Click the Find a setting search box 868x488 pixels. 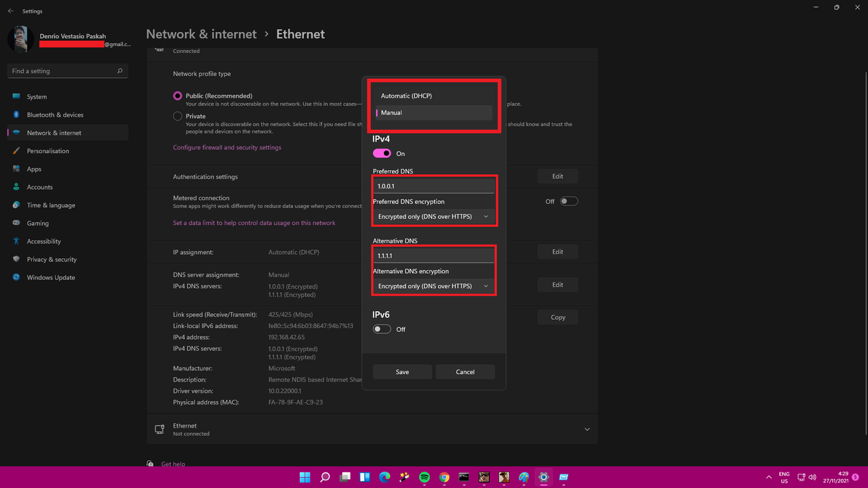tap(68, 71)
